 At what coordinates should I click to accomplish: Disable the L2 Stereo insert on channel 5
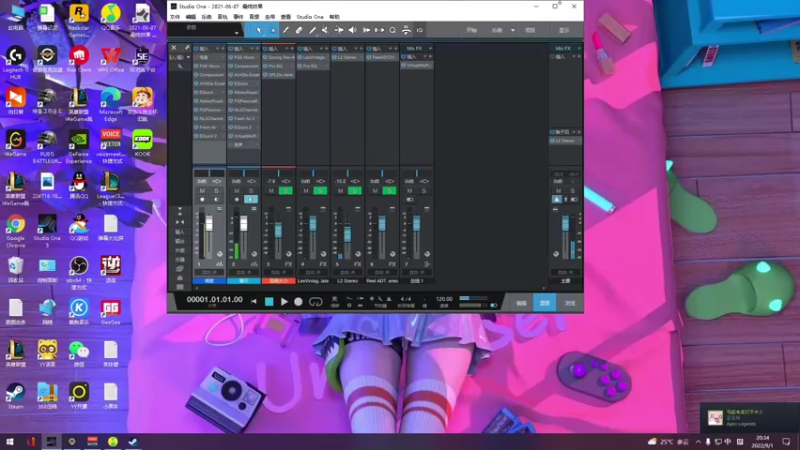pos(335,57)
